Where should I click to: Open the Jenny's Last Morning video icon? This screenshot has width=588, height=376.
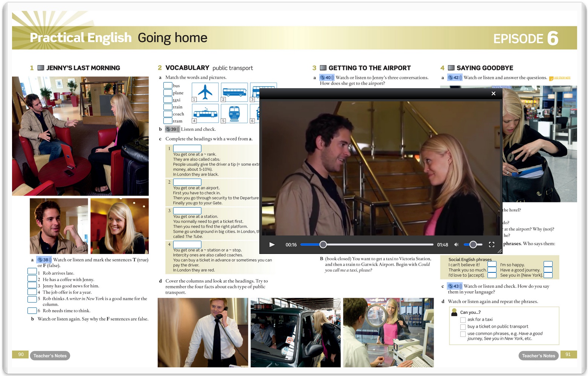(41, 68)
